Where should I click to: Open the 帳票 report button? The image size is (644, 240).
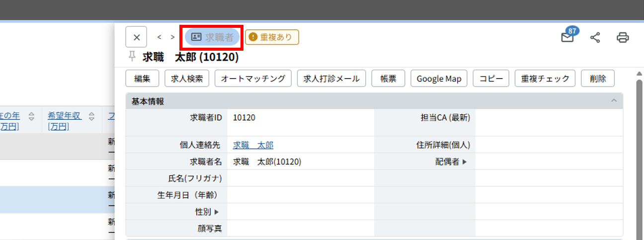tap(388, 79)
